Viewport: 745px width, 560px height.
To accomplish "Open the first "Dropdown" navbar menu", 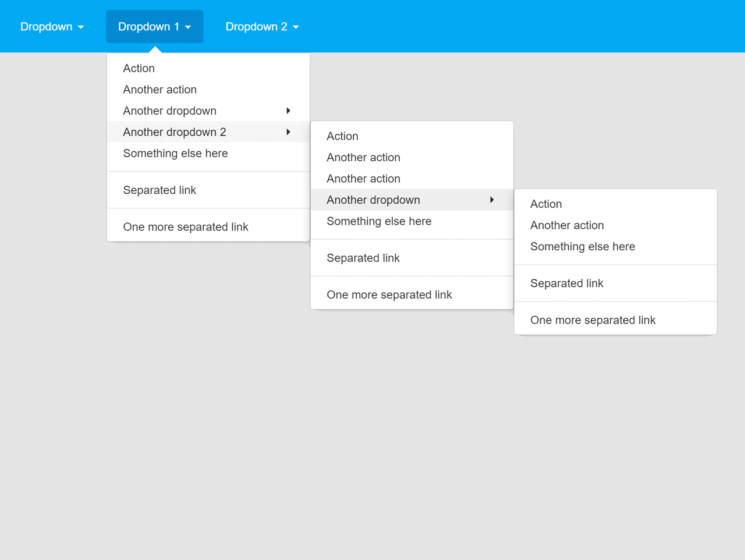I will [47, 26].
